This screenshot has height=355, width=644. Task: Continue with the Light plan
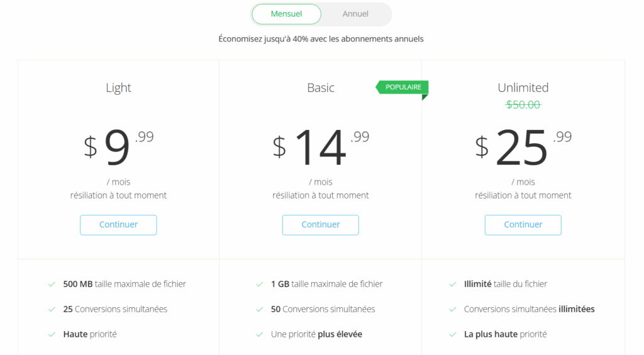click(118, 225)
